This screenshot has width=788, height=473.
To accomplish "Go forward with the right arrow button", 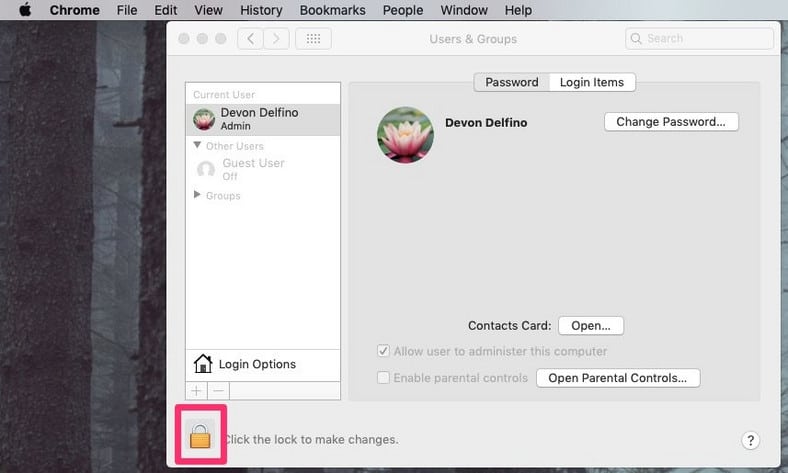I will [x=276, y=39].
